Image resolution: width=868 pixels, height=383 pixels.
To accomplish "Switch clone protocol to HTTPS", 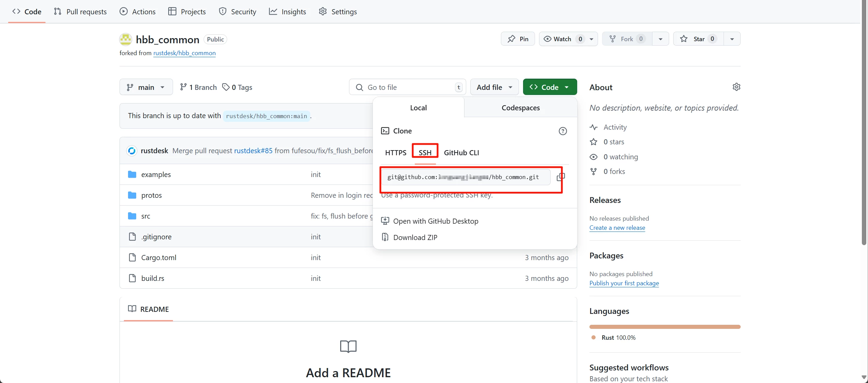I will 395,153.
